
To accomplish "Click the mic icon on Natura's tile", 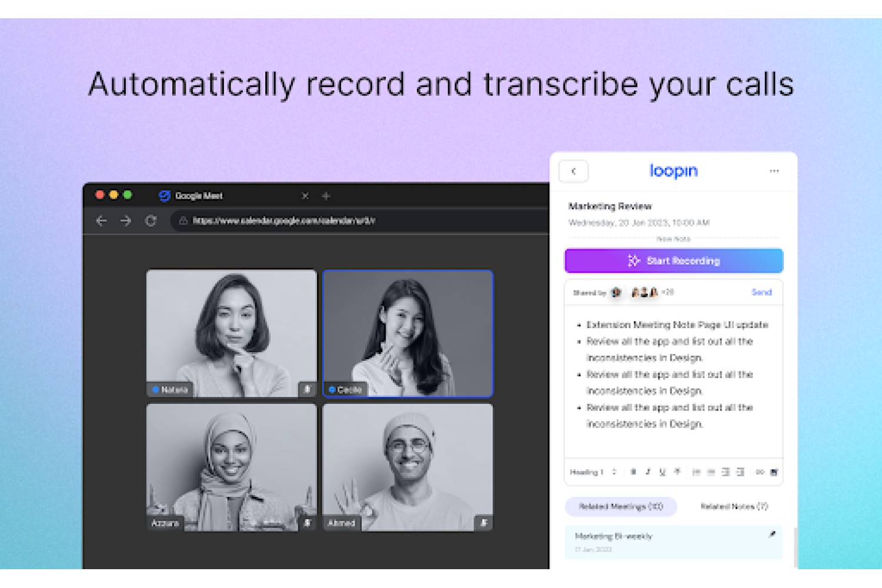I will click(x=307, y=389).
